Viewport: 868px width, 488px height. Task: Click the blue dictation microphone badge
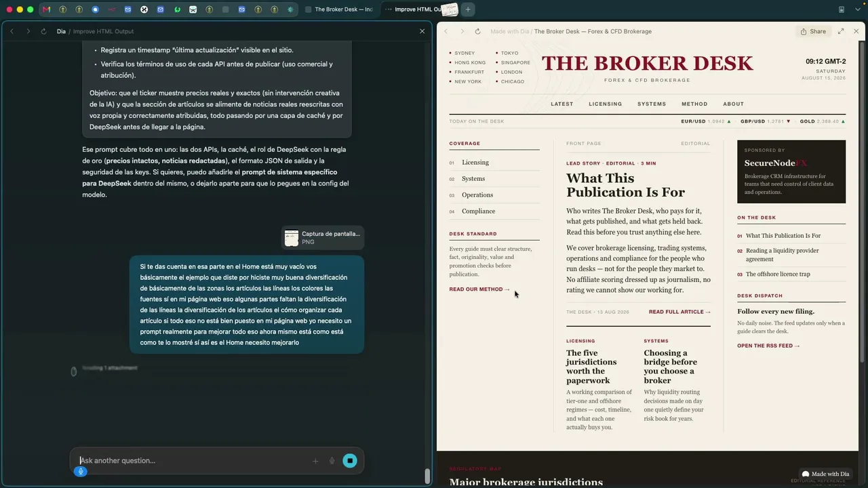pyautogui.click(x=81, y=471)
